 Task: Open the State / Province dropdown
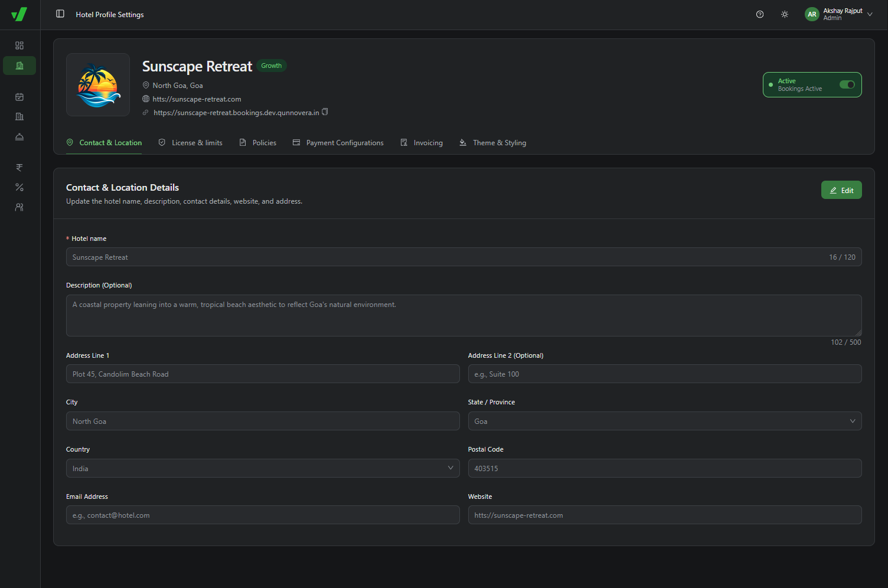pos(665,421)
